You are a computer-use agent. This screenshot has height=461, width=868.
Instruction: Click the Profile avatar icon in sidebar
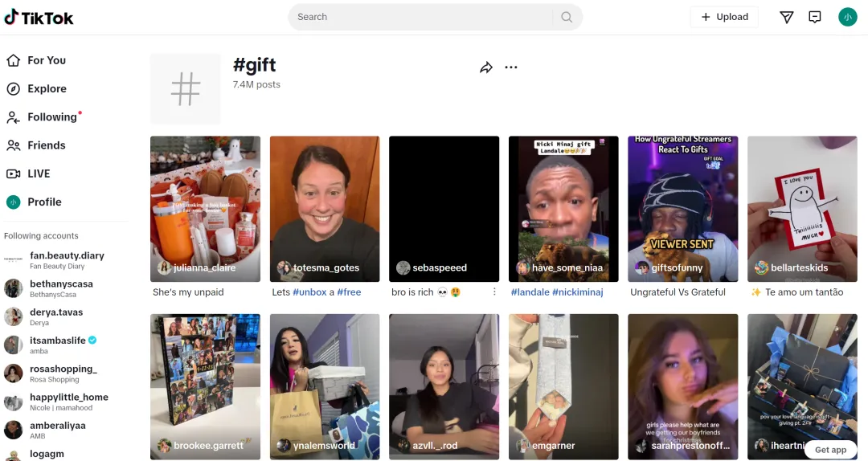tap(14, 202)
